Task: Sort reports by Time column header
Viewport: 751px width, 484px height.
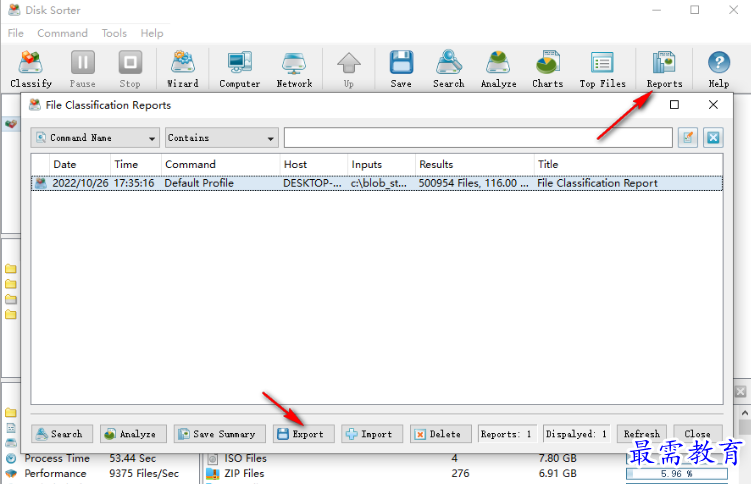Action: click(136, 164)
